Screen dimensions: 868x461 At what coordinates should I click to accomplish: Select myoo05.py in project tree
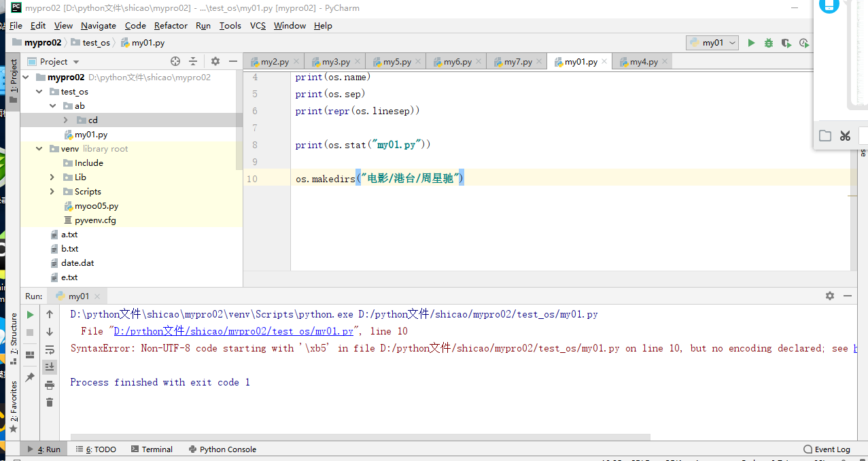[x=91, y=206]
